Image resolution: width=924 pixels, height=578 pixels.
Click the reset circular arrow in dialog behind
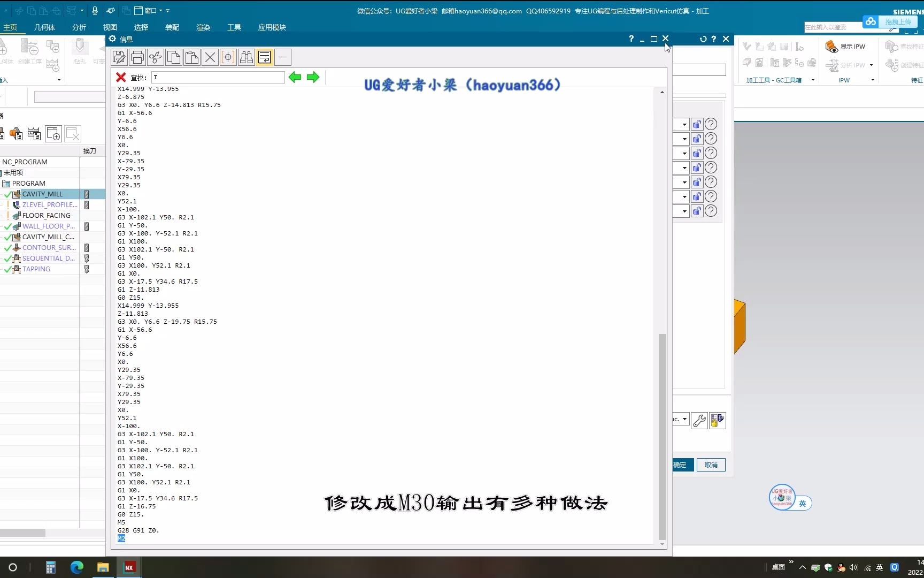pyautogui.click(x=703, y=39)
